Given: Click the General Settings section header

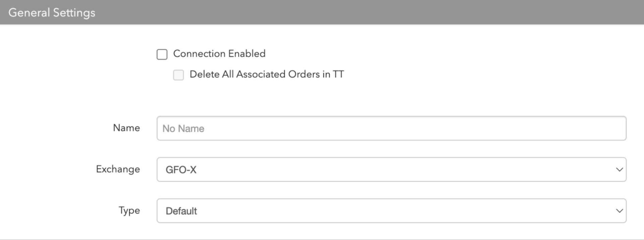Looking at the screenshot, I should pyautogui.click(x=322, y=12).
